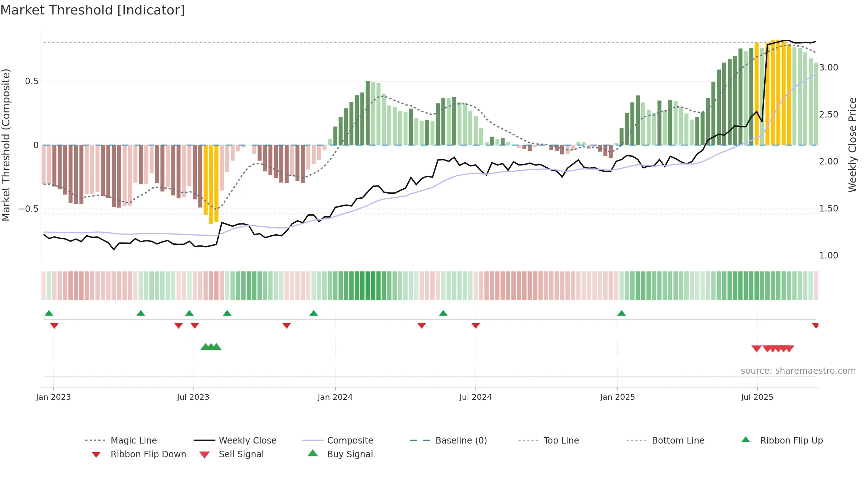Click the 'Market Threshold (Composite)' axis title
868x488 pixels.
point(6,145)
